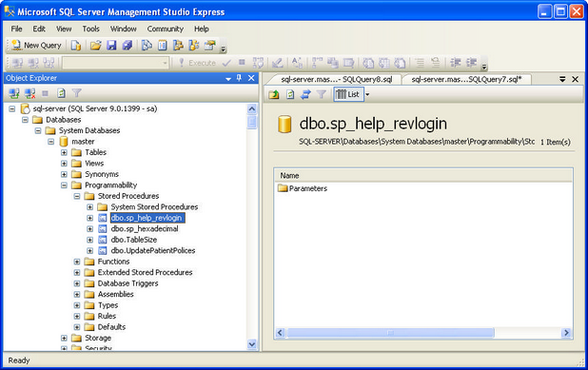Select dbo.sp_help_revlogin in tree
This screenshot has width=588, height=370.
pyautogui.click(x=147, y=218)
